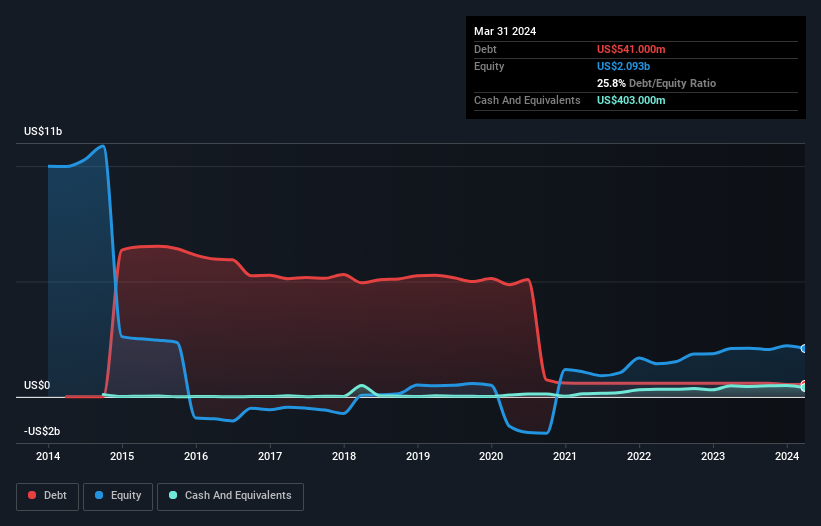The height and width of the screenshot is (526, 821).
Task: Click the US$403.000m cash value
Action: [631, 100]
